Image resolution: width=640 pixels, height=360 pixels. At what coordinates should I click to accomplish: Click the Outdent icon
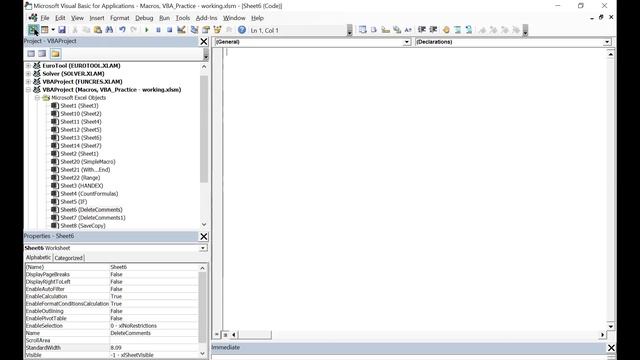pyautogui.click(x=433, y=30)
